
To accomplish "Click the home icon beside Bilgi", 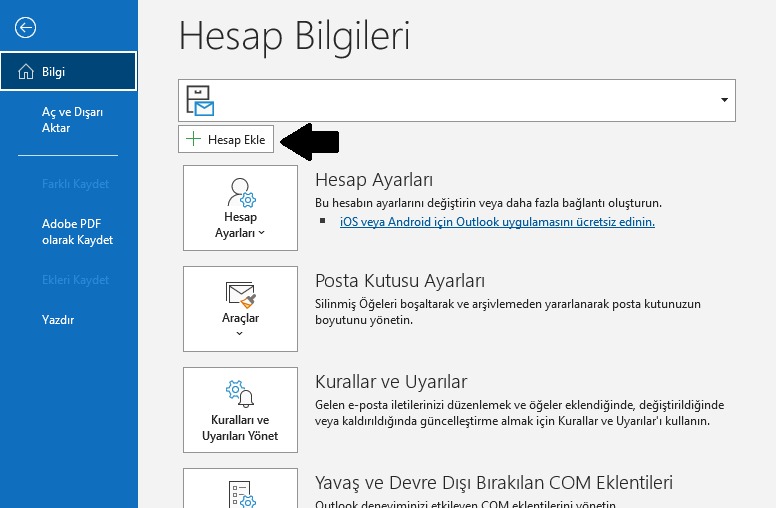I will pos(26,72).
